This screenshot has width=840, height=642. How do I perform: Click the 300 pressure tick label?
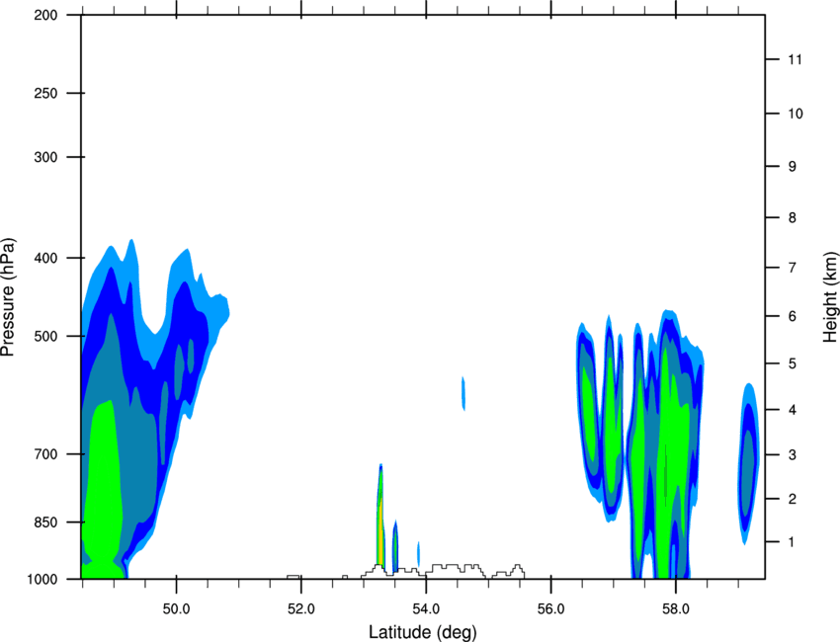click(45, 157)
